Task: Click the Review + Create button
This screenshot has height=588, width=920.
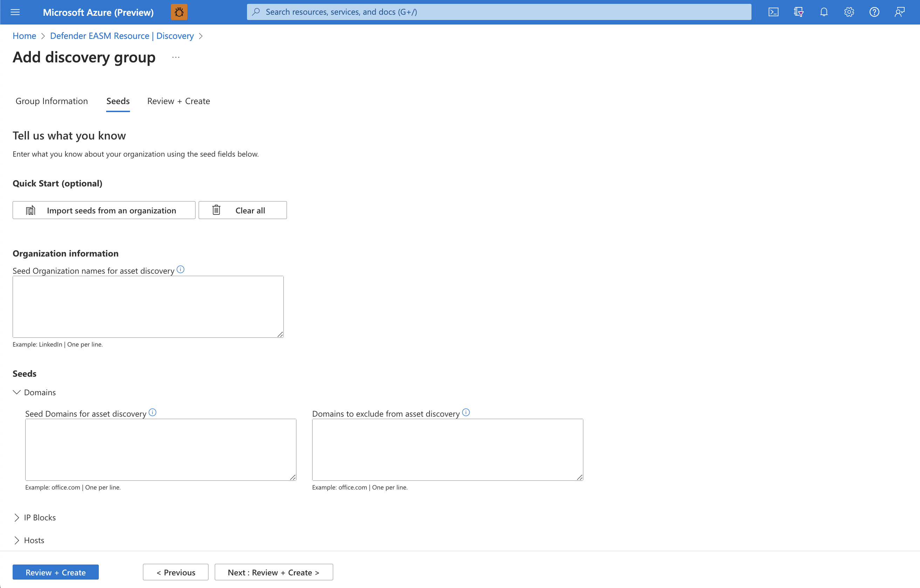Action: coord(56,572)
